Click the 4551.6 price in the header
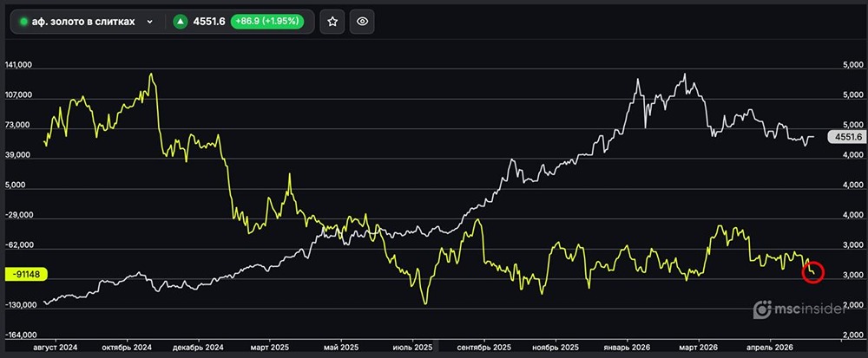The height and width of the screenshot is (358, 868). pos(208,22)
